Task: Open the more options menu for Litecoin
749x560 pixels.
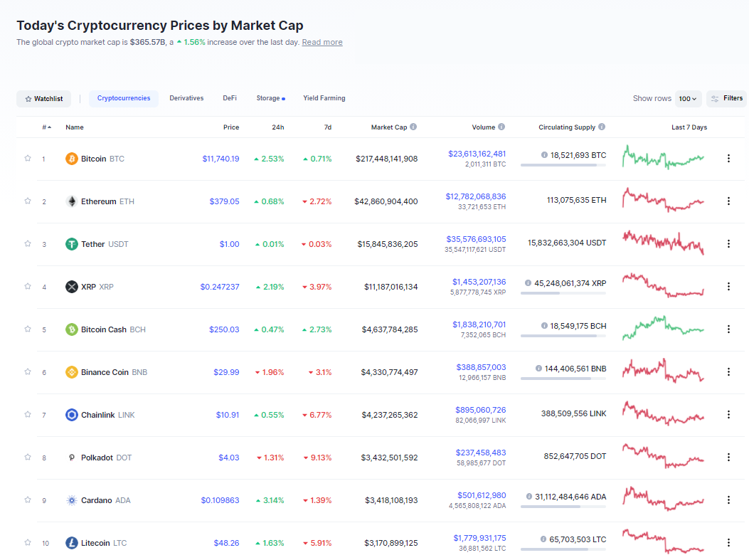Action: [728, 542]
